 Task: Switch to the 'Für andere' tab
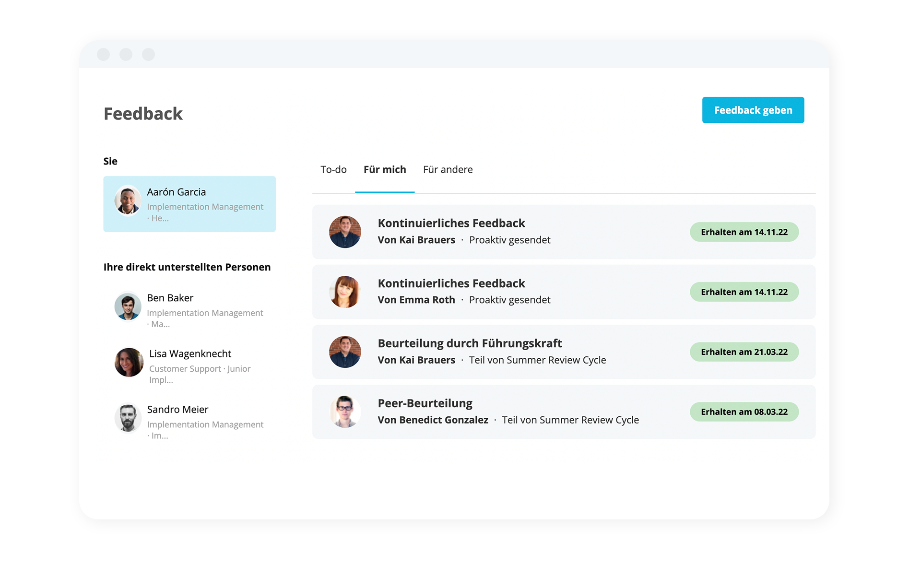449,169
